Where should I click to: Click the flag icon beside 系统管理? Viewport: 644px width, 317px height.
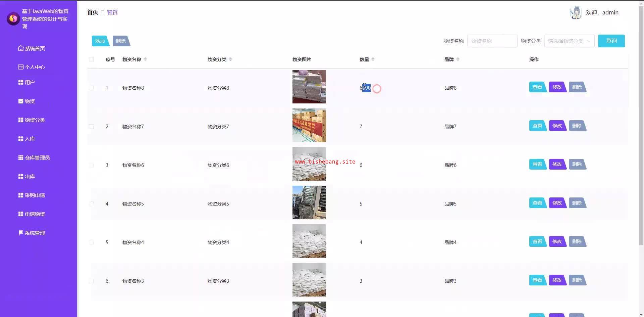pyautogui.click(x=21, y=233)
